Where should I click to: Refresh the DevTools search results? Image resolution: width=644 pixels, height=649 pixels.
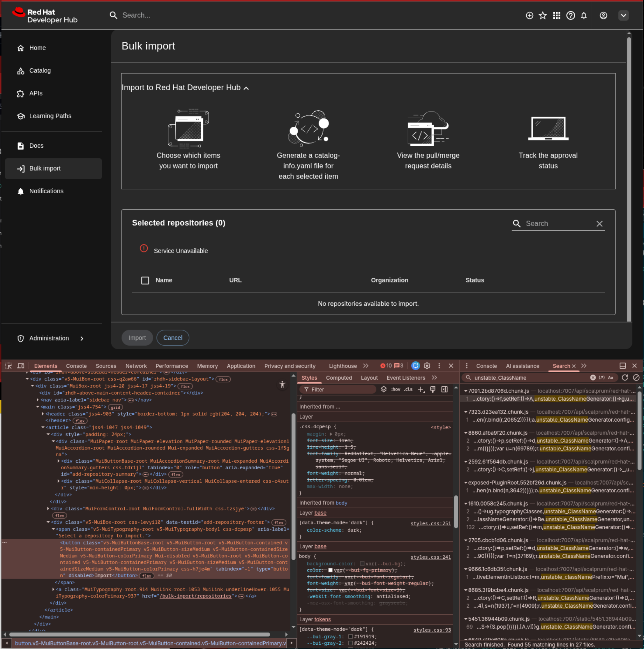pos(625,378)
